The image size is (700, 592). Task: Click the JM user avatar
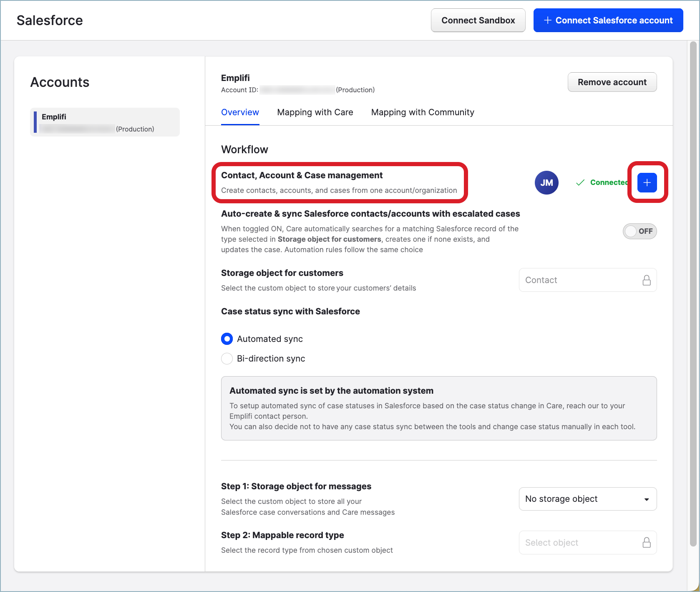pyautogui.click(x=546, y=182)
